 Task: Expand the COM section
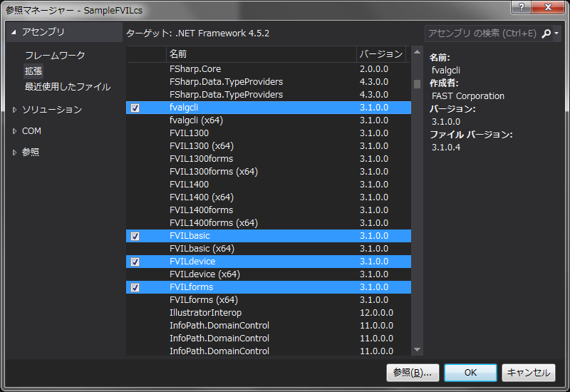pos(14,131)
